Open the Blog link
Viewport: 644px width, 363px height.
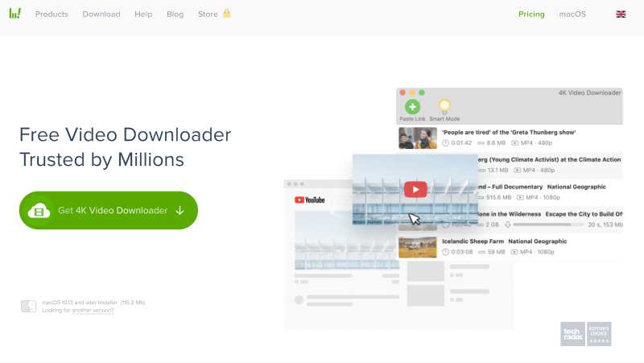coord(175,14)
